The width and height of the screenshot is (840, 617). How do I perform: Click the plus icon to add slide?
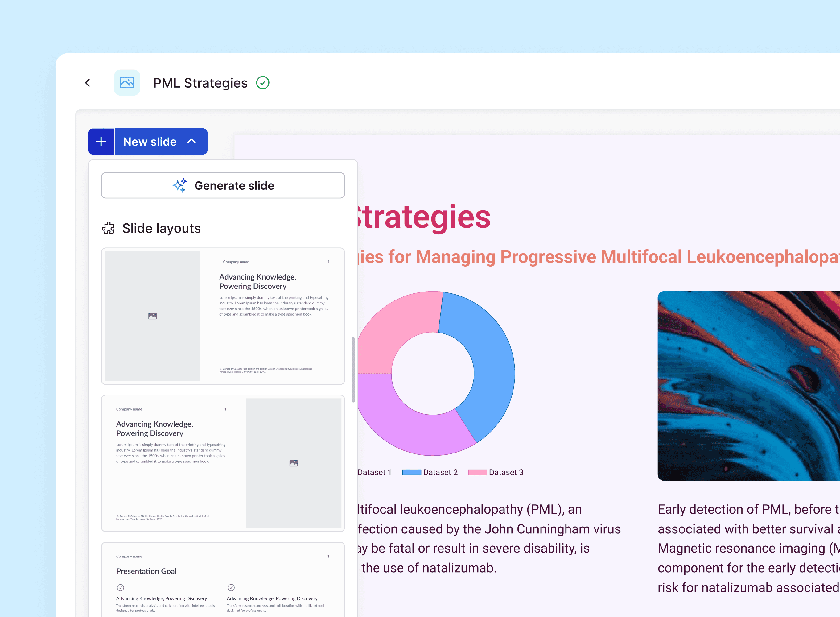[101, 142]
